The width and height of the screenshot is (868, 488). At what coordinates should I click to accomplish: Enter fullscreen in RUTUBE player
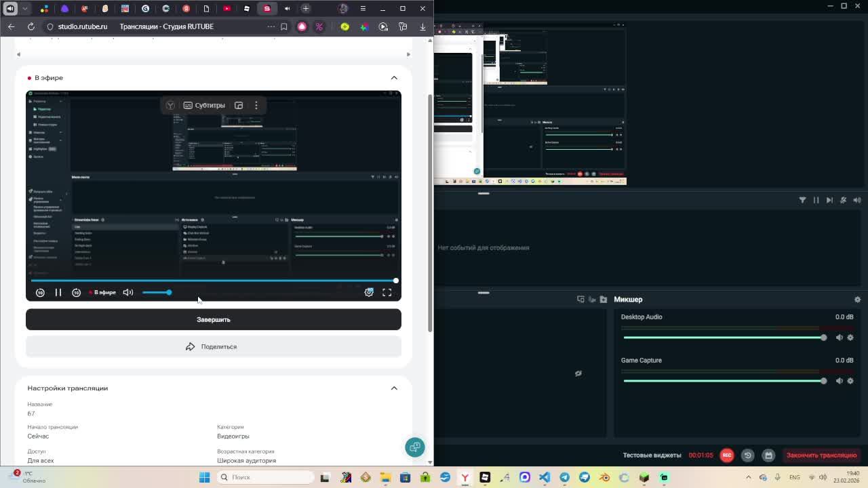tap(387, 292)
